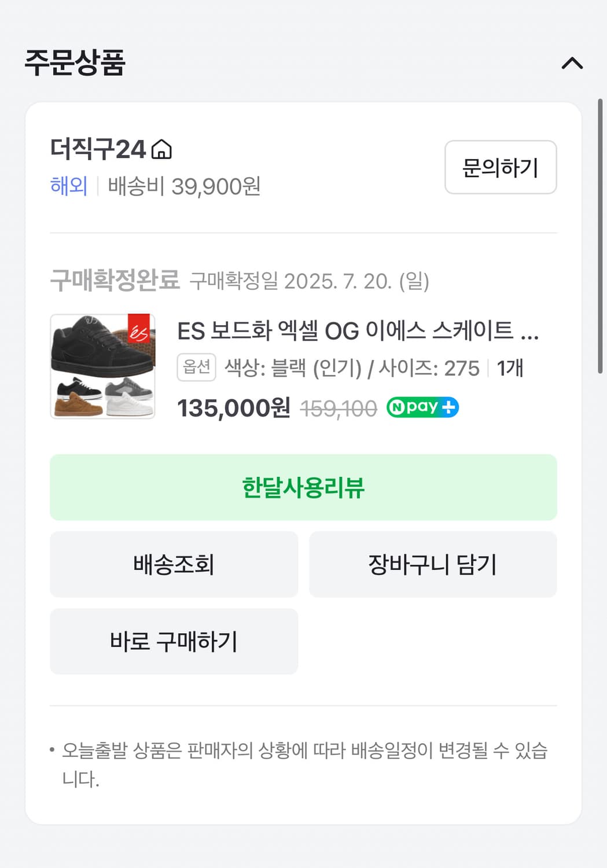Click the 해외 overseas label
This screenshot has height=868, width=607.
click(68, 186)
